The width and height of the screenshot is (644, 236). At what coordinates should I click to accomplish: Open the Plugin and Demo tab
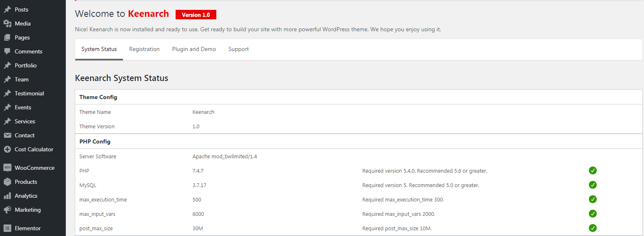pyautogui.click(x=194, y=49)
